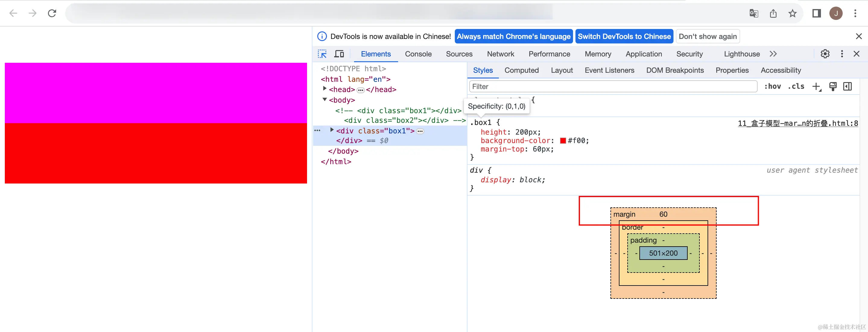Expand the div.box1 element node
The width and height of the screenshot is (868, 332).
pos(332,130)
